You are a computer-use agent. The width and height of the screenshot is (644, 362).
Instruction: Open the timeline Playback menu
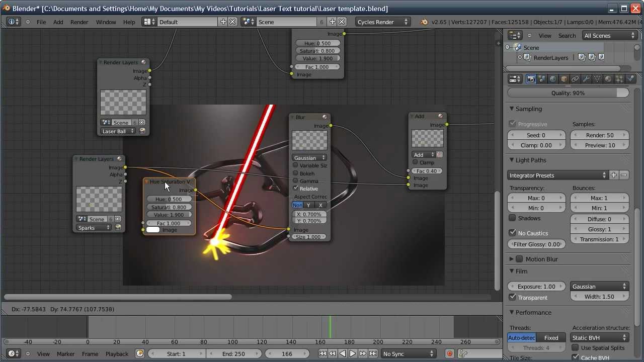click(x=117, y=354)
